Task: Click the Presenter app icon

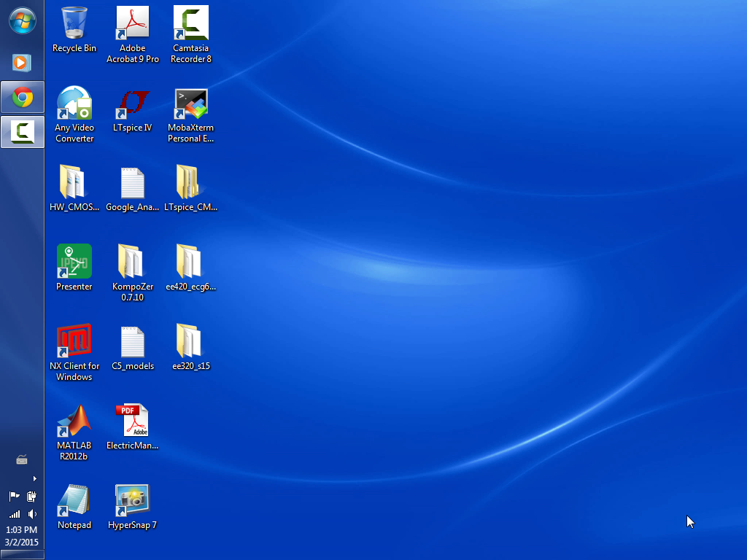Action: coord(74,262)
